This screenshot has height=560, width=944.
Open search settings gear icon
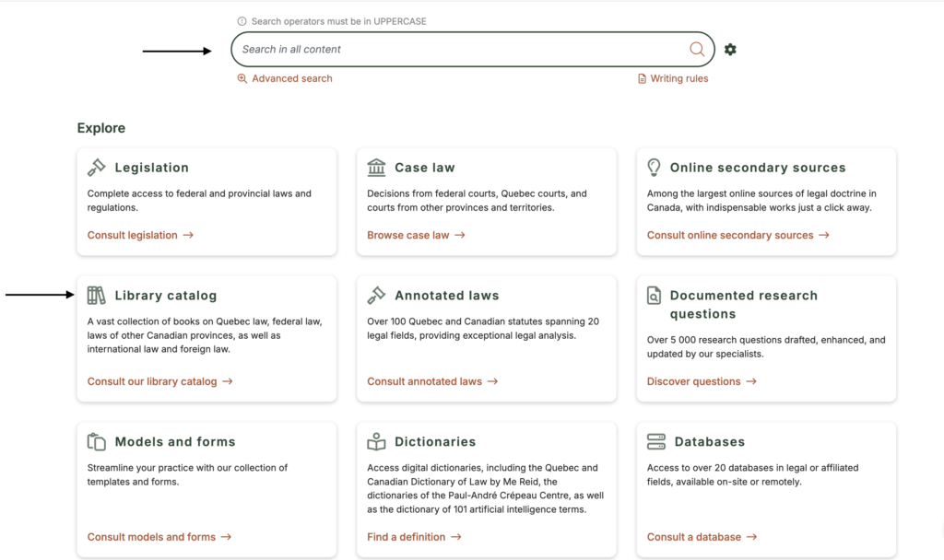730,50
